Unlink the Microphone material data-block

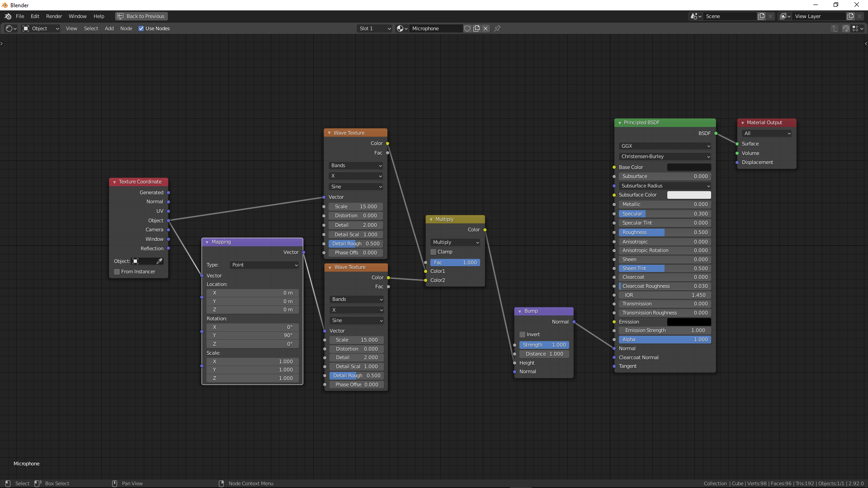click(x=486, y=28)
